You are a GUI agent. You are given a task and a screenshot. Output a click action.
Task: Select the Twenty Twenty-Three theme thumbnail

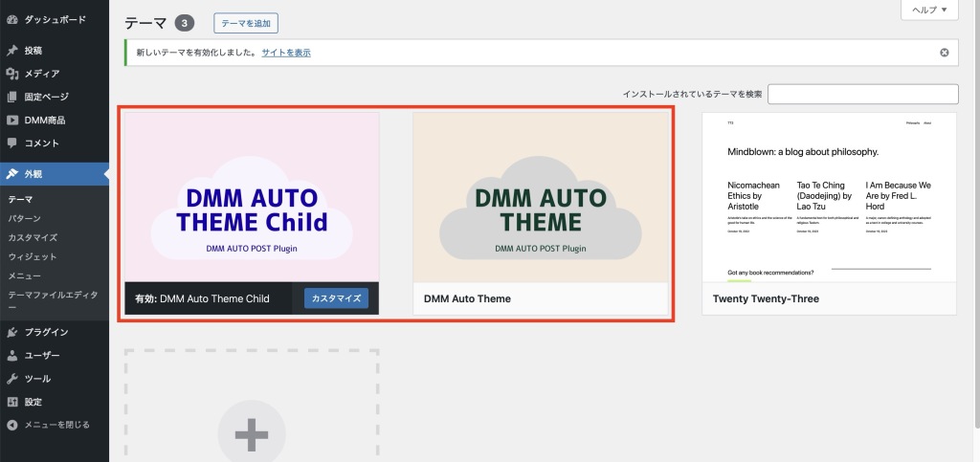(829, 197)
